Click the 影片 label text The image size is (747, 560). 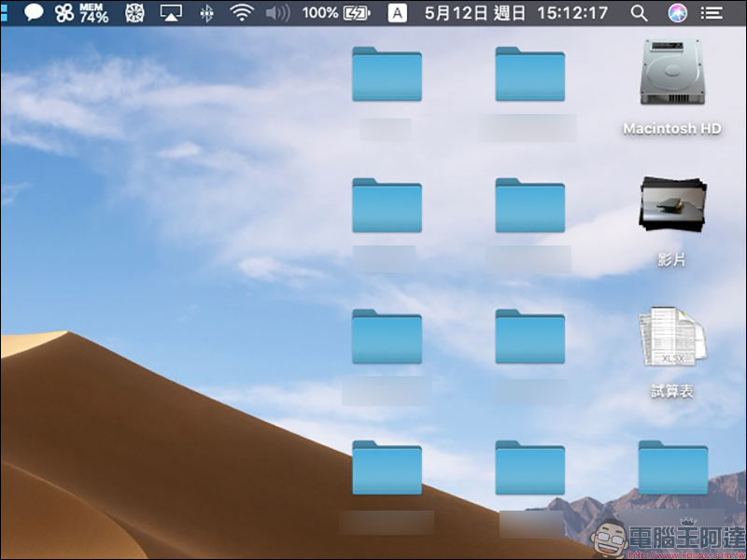pyautogui.click(x=671, y=259)
